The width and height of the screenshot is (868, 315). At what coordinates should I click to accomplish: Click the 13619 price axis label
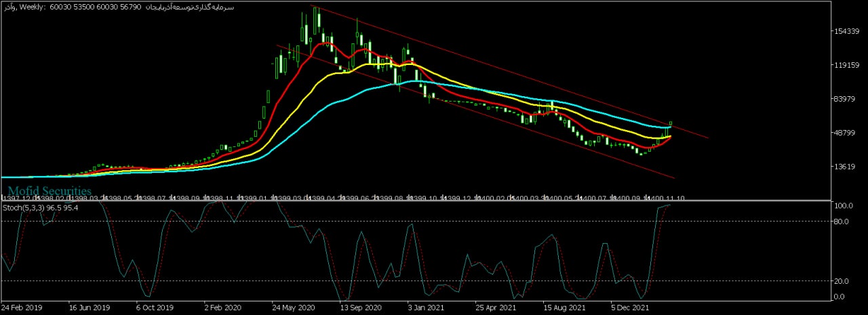848,166
